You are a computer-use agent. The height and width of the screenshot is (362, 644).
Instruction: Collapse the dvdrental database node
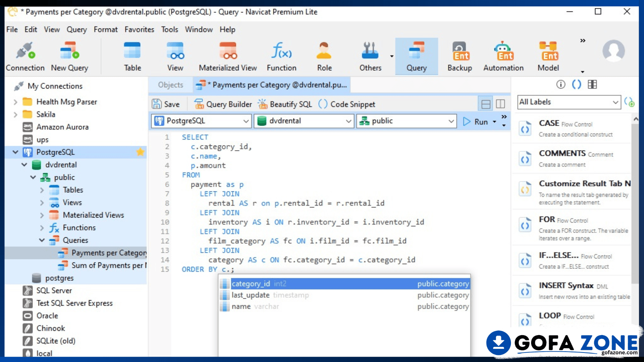[x=24, y=165]
